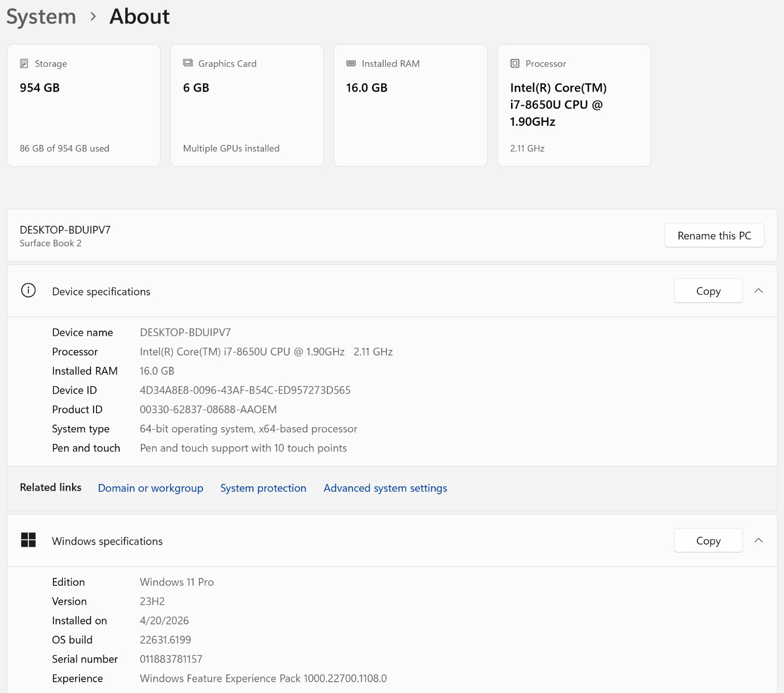Click the Processor chip icon
This screenshot has width=784, height=693.
514,64
